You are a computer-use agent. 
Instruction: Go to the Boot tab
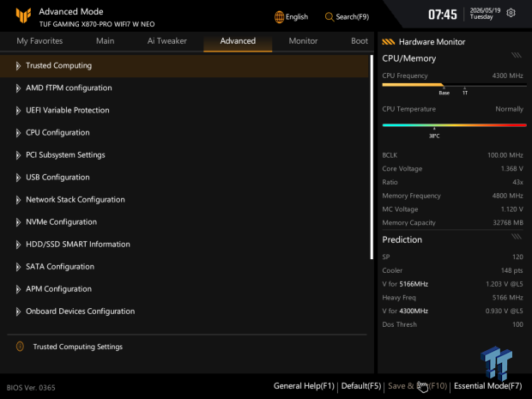pyautogui.click(x=360, y=41)
